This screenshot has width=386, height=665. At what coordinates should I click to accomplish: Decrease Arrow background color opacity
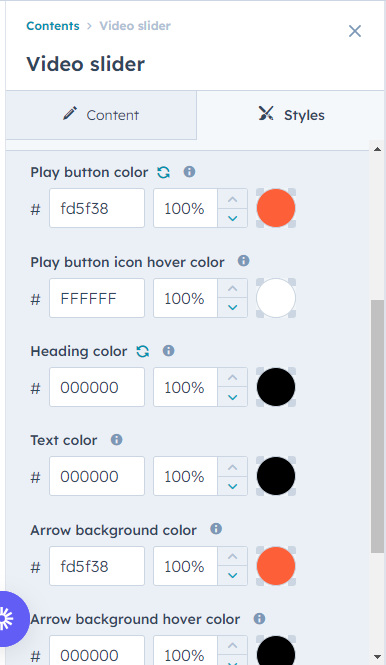click(x=232, y=576)
